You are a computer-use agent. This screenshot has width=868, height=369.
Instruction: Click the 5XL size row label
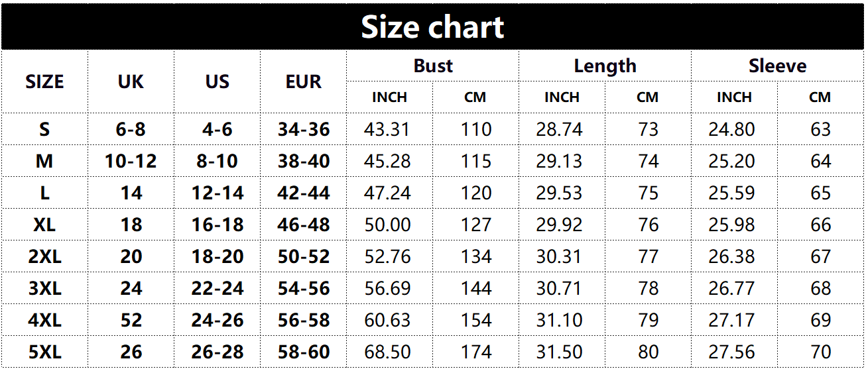(x=44, y=352)
